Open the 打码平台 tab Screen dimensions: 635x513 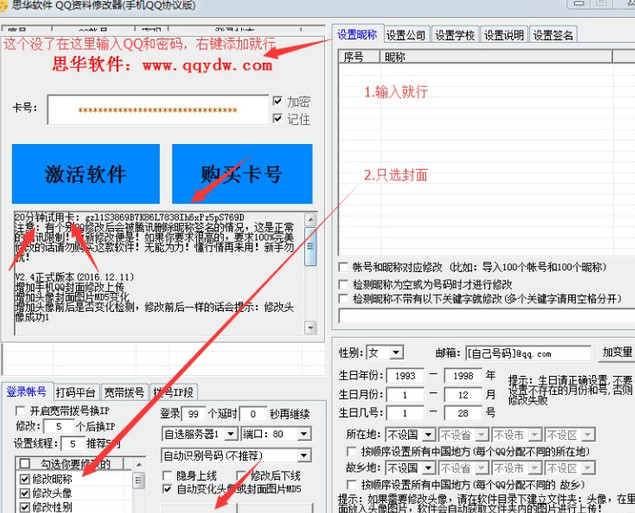coord(75,392)
